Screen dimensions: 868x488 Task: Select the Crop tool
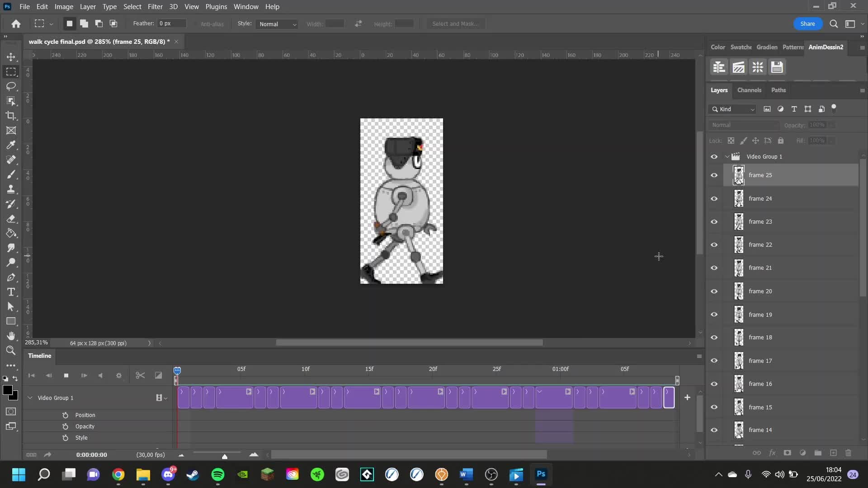[x=11, y=116]
